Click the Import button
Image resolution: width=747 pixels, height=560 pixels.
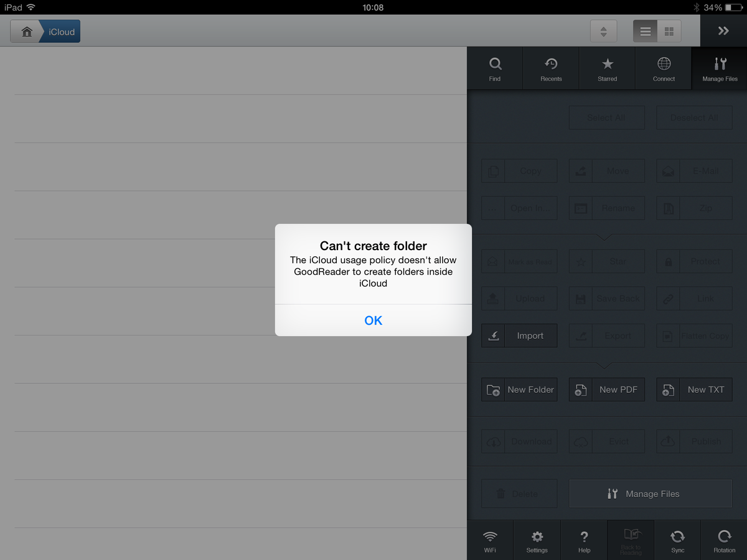(519, 335)
